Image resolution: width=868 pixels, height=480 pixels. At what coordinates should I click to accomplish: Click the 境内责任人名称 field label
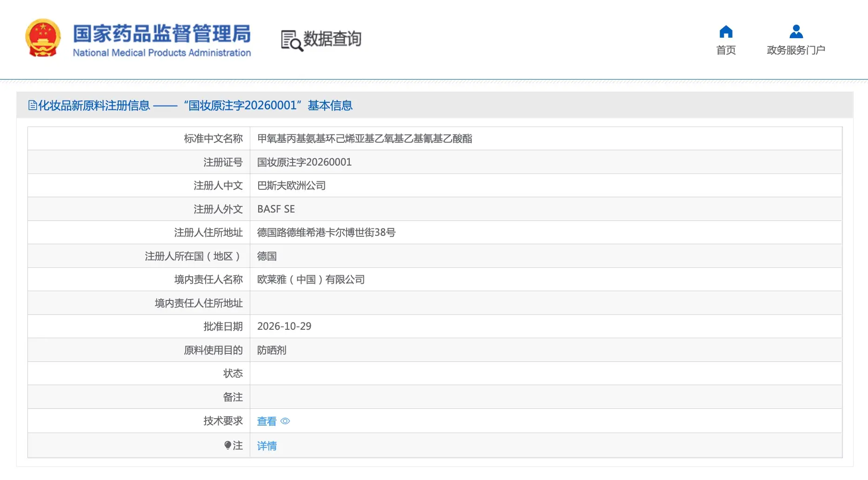208,280
